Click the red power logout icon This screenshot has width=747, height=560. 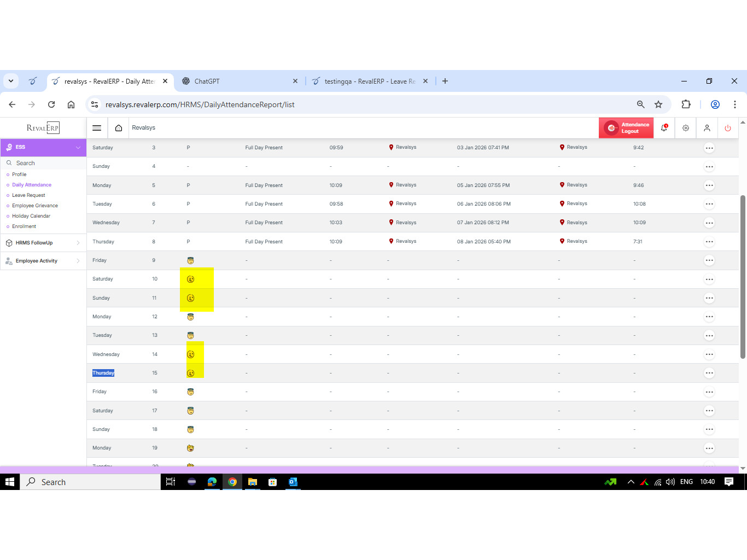click(x=728, y=128)
